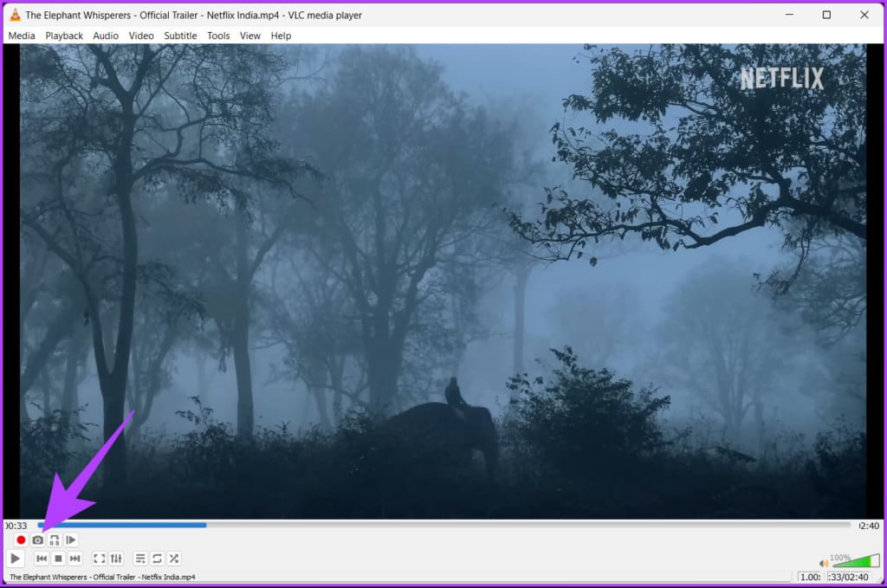Toggle fullscreen video mode

tap(99, 559)
